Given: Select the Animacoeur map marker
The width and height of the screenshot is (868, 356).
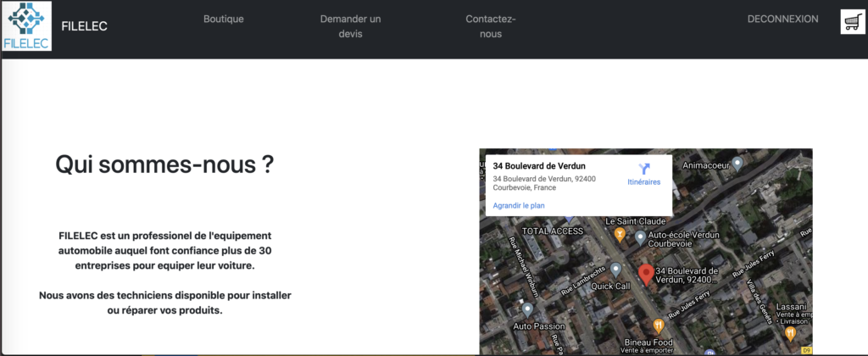Looking at the screenshot, I should pos(737,163).
